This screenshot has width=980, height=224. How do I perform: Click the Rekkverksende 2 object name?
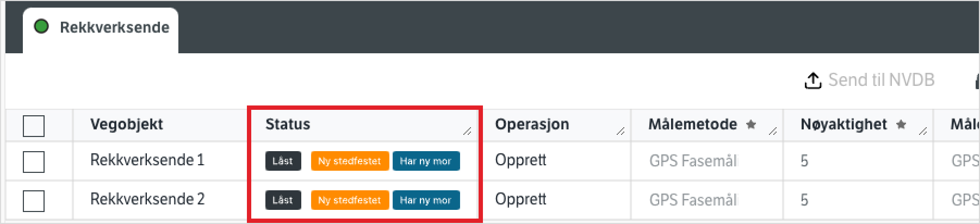[x=147, y=200]
